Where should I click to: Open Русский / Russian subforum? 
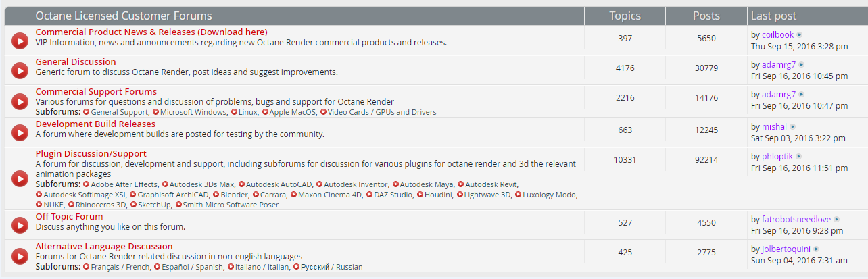point(331,267)
